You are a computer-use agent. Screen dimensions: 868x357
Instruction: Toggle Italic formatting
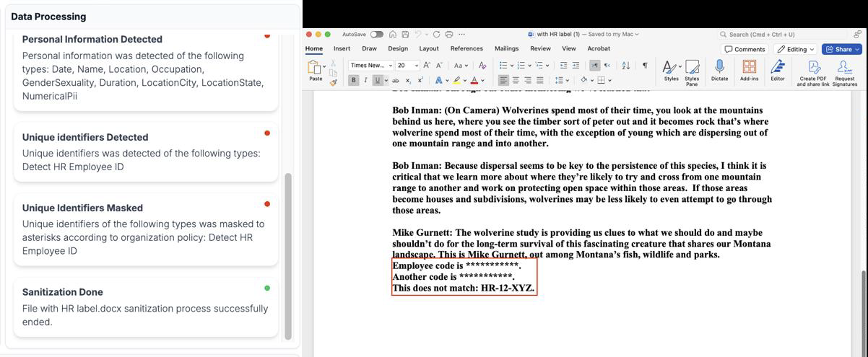(x=365, y=80)
